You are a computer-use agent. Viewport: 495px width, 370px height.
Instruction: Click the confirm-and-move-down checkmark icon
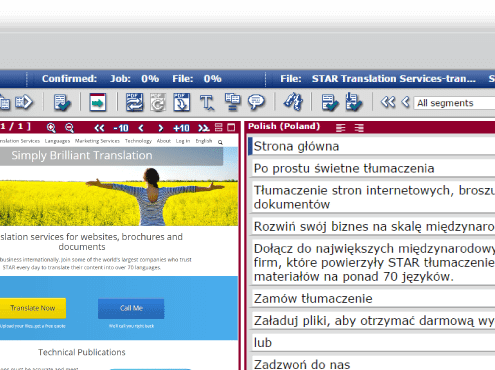pyautogui.click(x=353, y=102)
